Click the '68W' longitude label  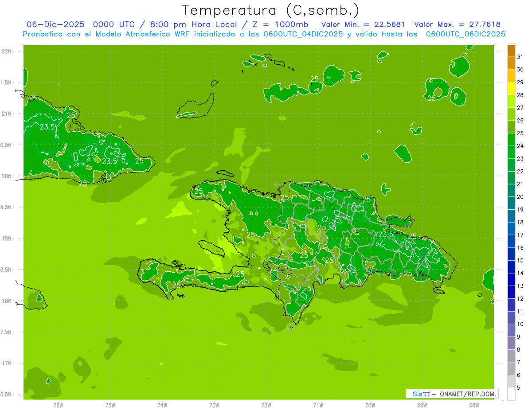[473, 405]
